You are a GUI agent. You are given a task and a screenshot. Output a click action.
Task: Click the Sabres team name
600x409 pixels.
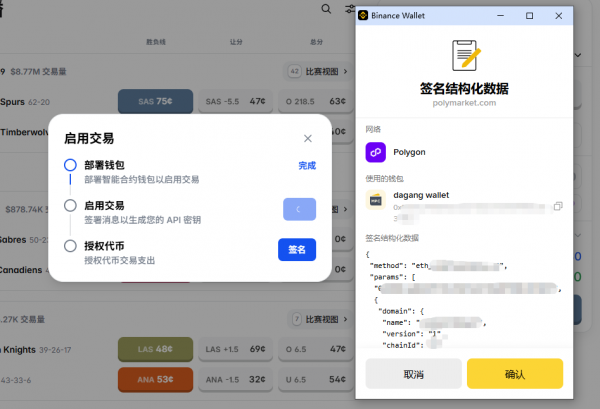(13, 240)
